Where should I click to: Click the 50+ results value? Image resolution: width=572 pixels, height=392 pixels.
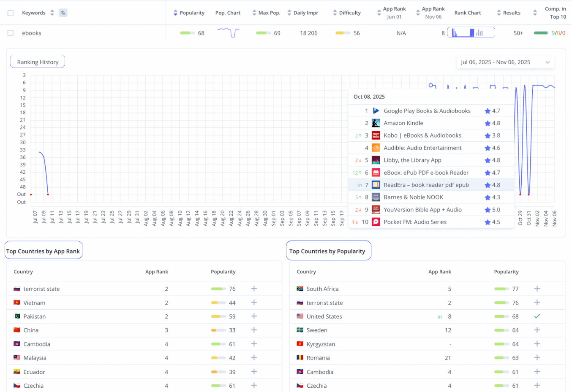[518, 33]
